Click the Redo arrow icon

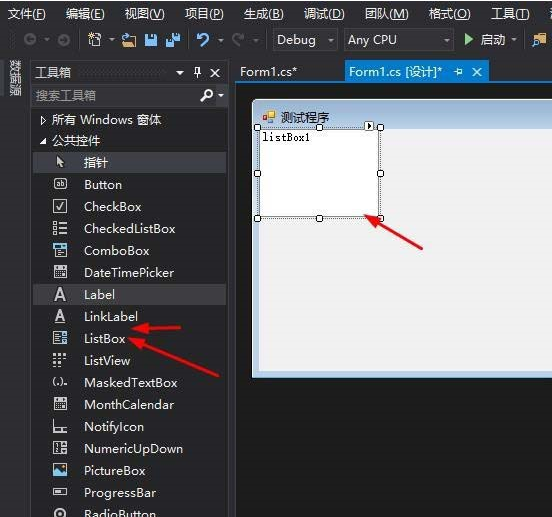click(238, 40)
